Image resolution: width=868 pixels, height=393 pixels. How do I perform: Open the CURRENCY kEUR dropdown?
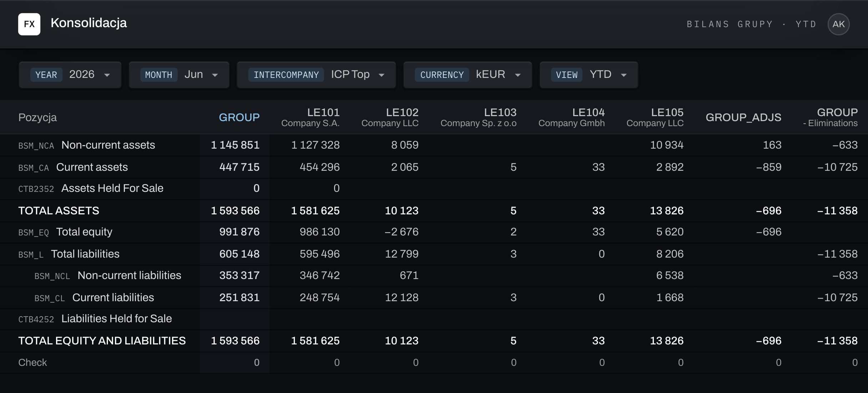coord(468,75)
